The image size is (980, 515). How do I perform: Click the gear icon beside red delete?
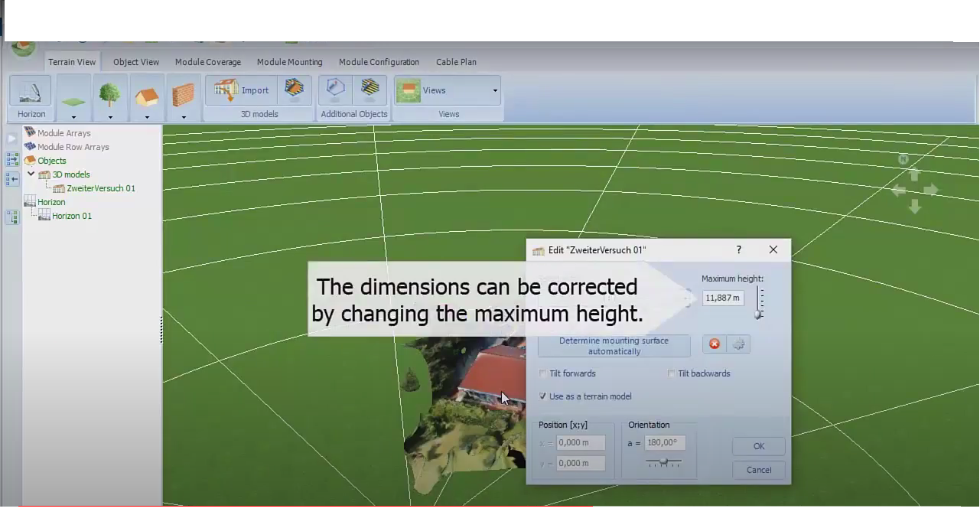click(738, 344)
